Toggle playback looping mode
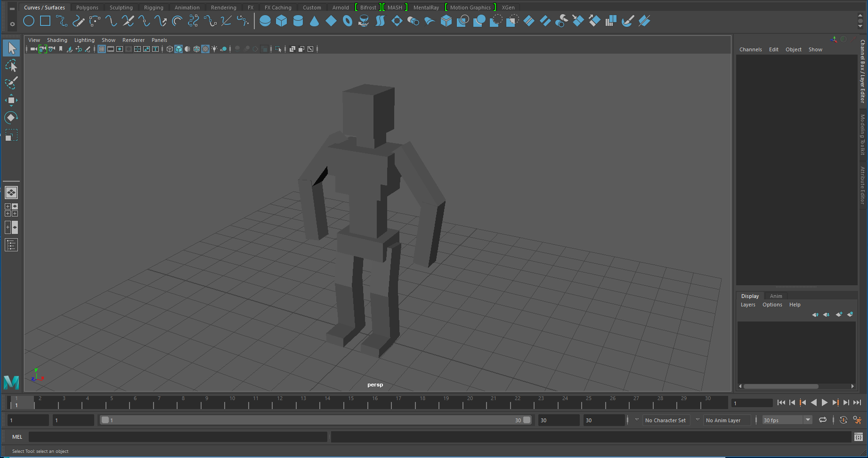 coord(823,420)
